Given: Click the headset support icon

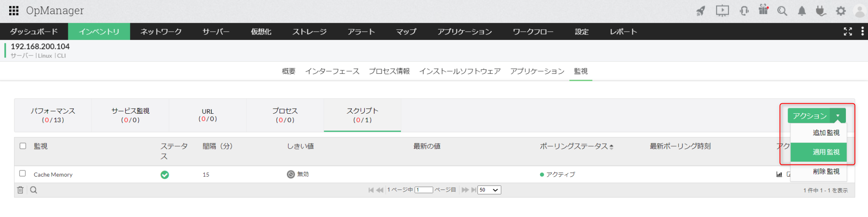Looking at the screenshot, I should (x=744, y=11).
